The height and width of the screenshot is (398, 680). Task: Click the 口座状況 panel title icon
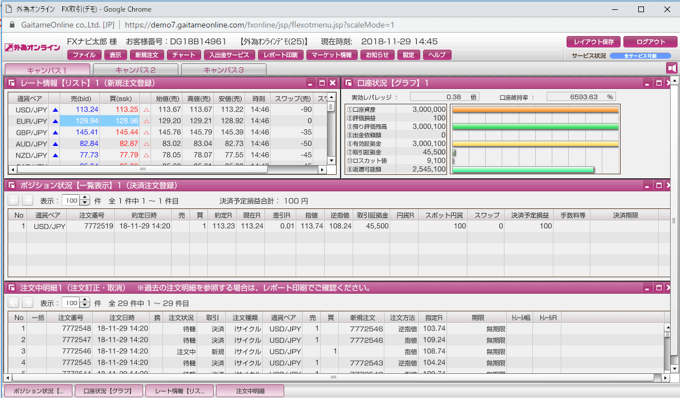pos(348,83)
